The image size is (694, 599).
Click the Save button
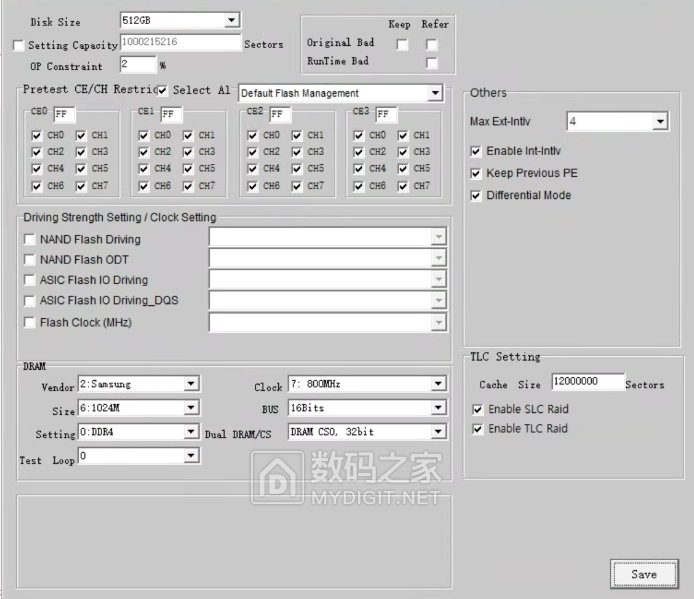[x=644, y=574]
